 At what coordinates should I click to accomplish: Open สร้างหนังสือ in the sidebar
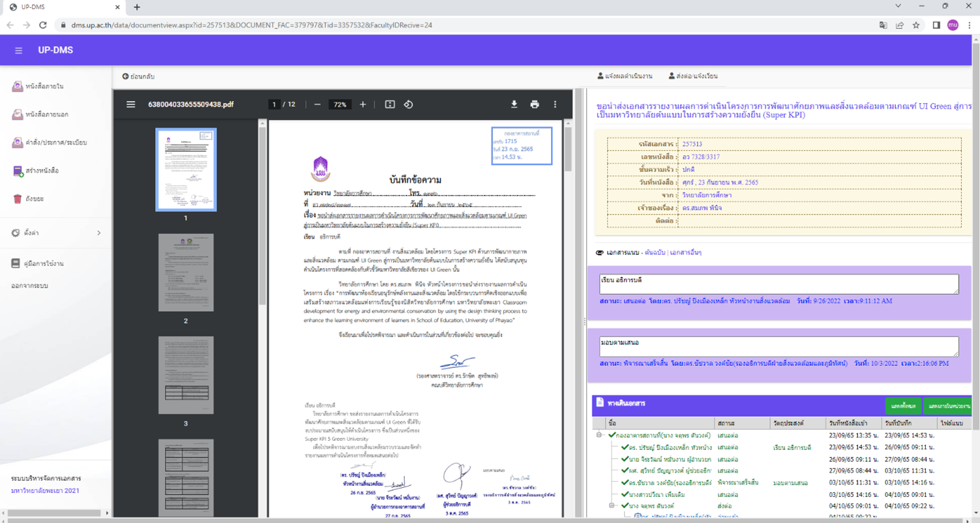click(x=42, y=171)
